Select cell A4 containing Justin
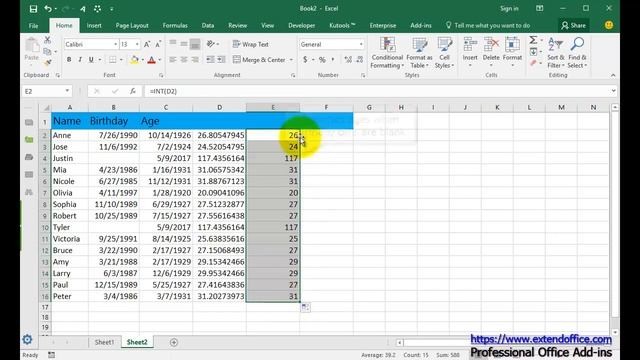The image size is (640, 360). (x=70, y=158)
